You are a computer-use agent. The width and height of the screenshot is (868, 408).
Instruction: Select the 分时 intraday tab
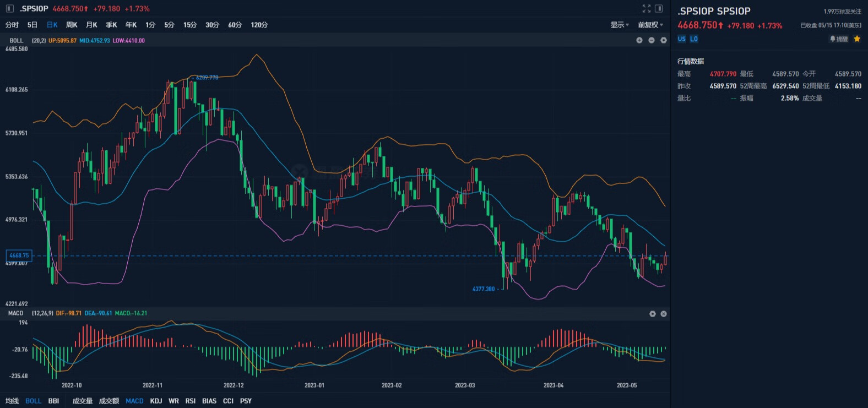(12, 25)
